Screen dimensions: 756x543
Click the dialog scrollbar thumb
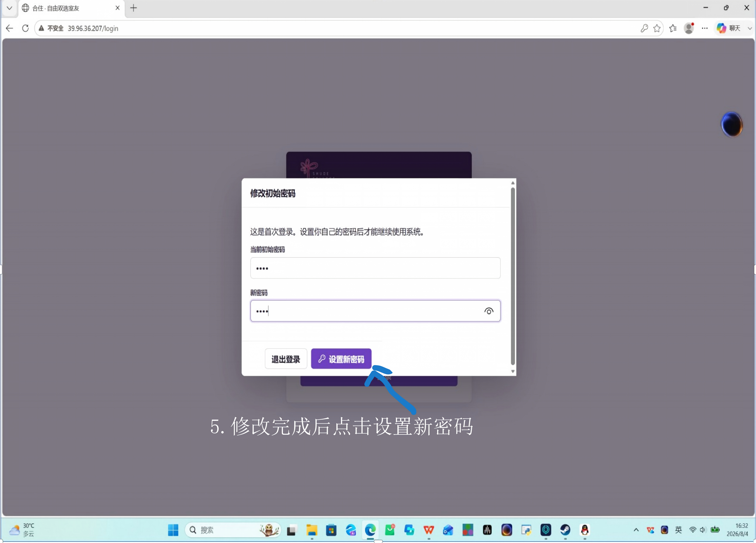click(513, 276)
